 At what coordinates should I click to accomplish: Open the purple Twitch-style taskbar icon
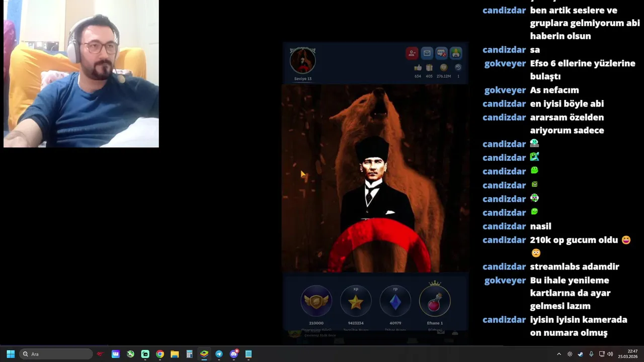116,354
